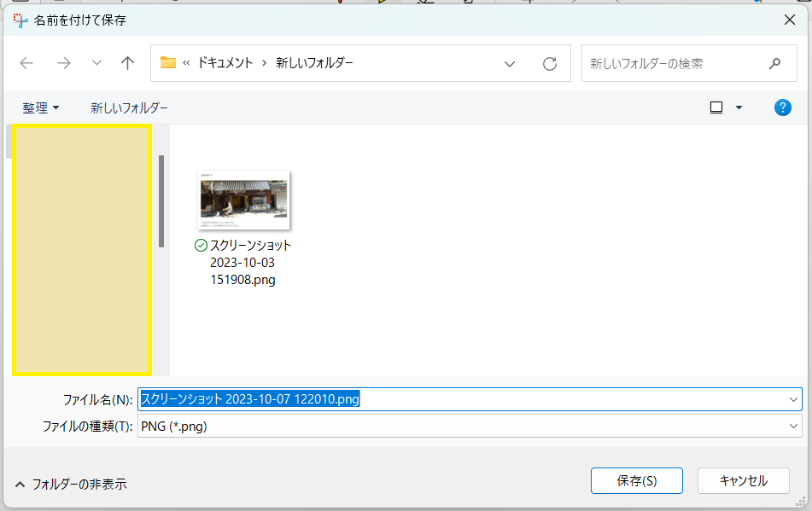Open the recent locations chevron
The height and width of the screenshot is (511, 812).
point(96,63)
